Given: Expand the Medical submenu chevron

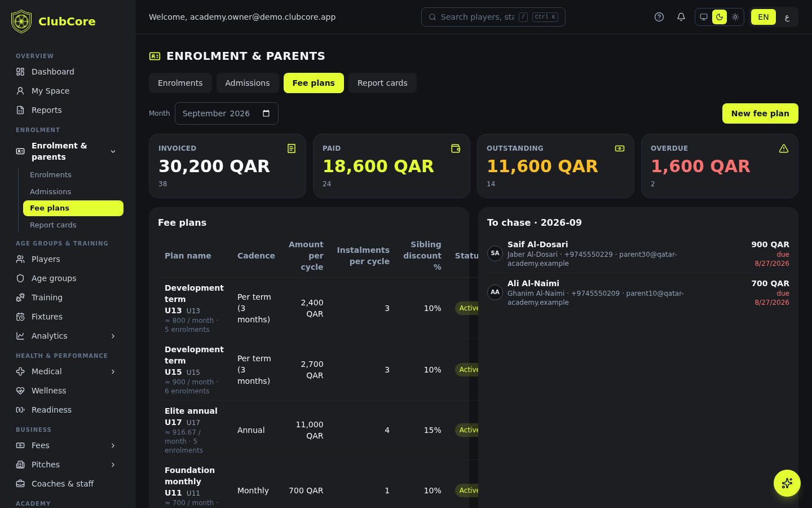Looking at the screenshot, I should point(113,371).
